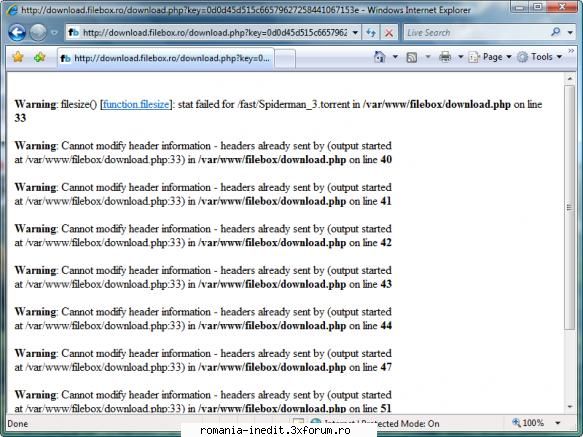Click the RSS feeds icon
This screenshot has width=583, height=437.
click(x=412, y=57)
